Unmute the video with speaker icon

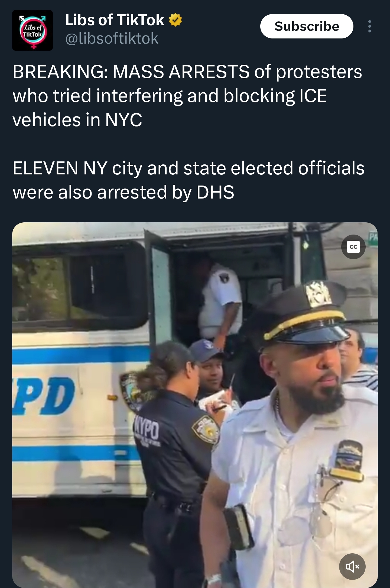click(x=352, y=566)
